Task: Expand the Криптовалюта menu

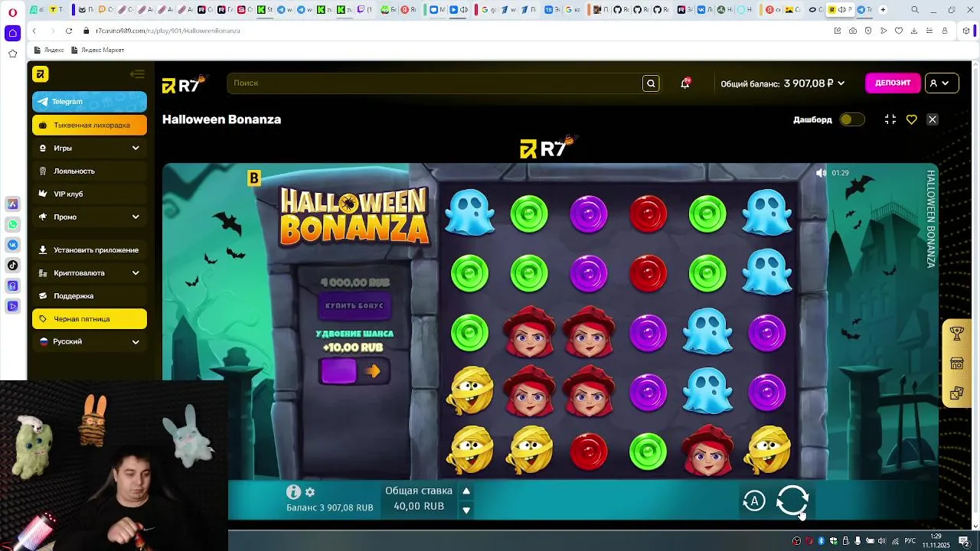Action: click(90, 272)
